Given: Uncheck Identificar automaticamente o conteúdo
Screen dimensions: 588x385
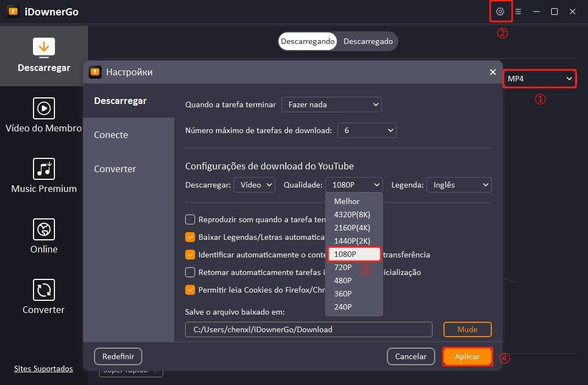Looking at the screenshot, I should coord(190,255).
